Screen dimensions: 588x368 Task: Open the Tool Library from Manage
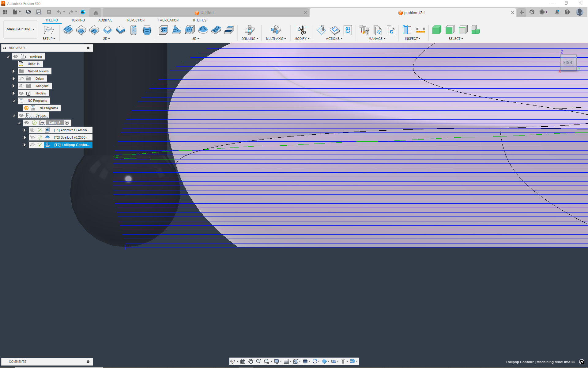[x=364, y=30]
